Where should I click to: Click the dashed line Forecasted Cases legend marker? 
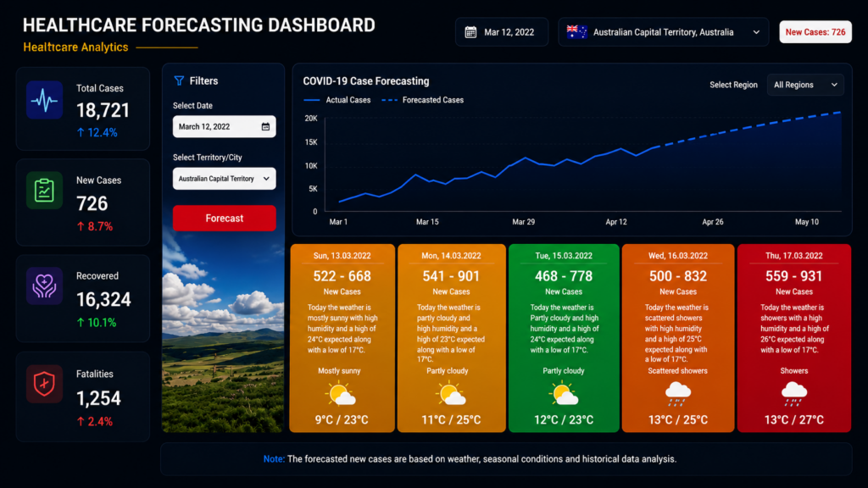coord(389,100)
